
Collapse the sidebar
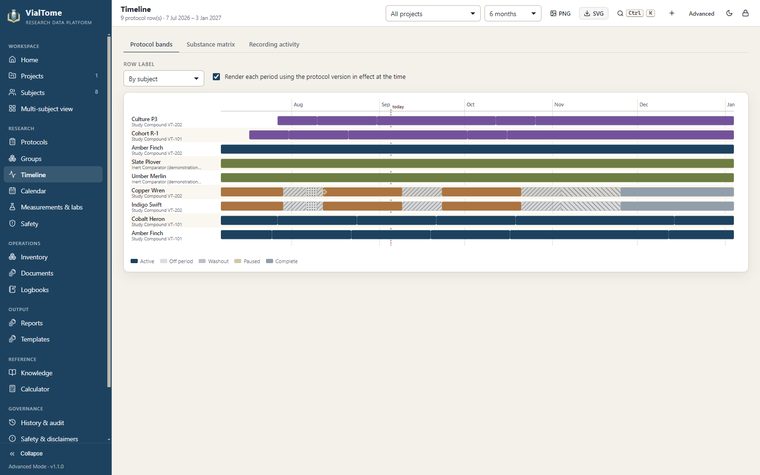click(x=27, y=454)
